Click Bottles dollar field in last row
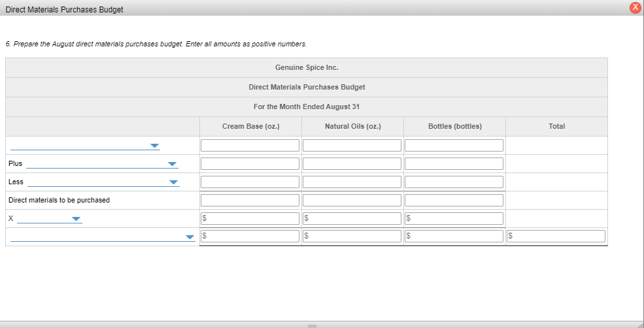Viewport: 644px width, 328px height. tap(454, 236)
